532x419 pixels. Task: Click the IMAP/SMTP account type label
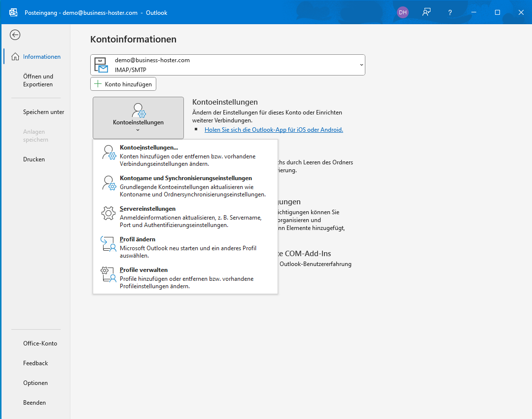coord(131,70)
